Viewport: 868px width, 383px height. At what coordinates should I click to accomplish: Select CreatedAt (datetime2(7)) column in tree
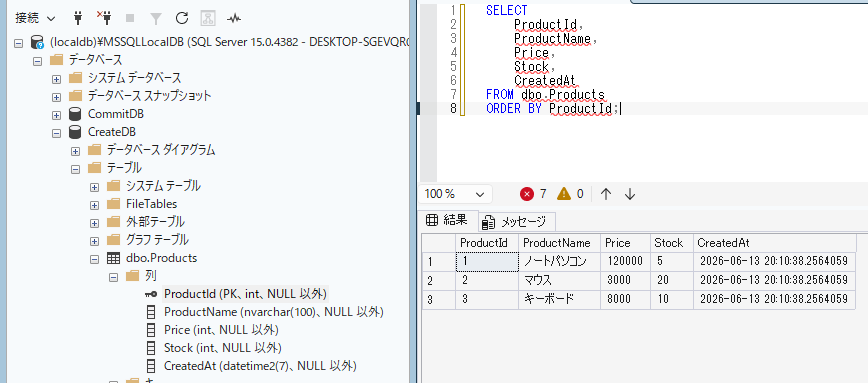pyautogui.click(x=260, y=366)
